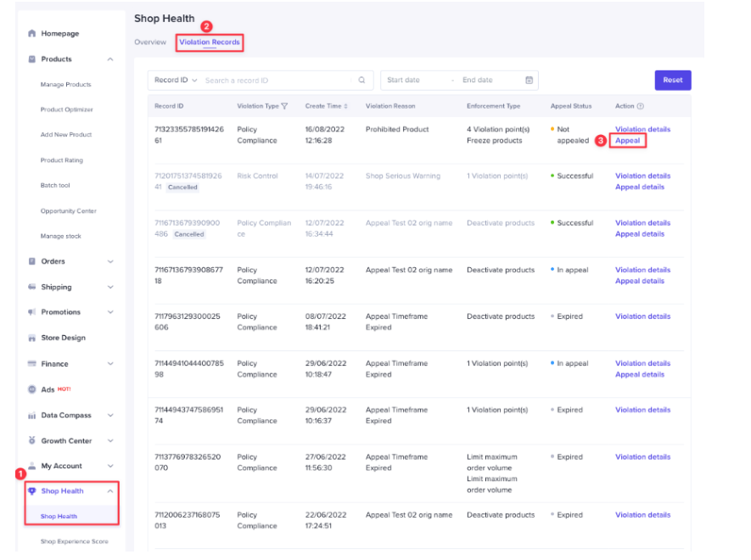Click the Homepage house icon
The image size is (751, 560).
click(x=32, y=34)
